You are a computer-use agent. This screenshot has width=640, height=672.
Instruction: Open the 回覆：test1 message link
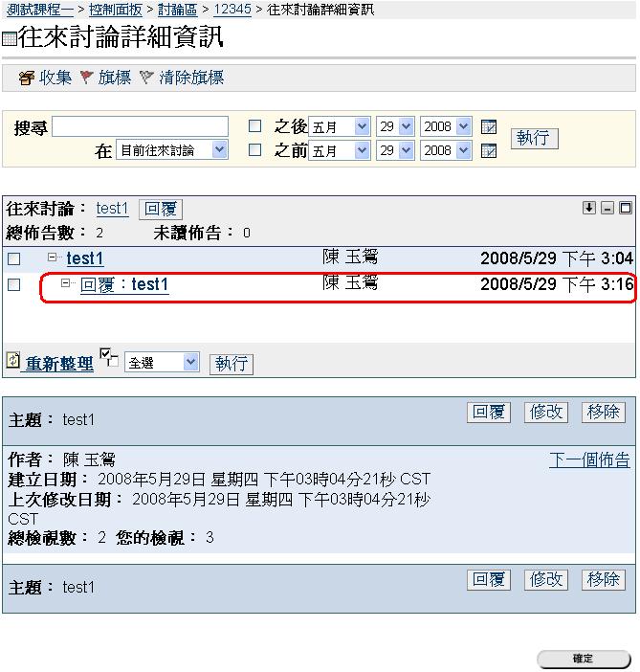pos(124,284)
